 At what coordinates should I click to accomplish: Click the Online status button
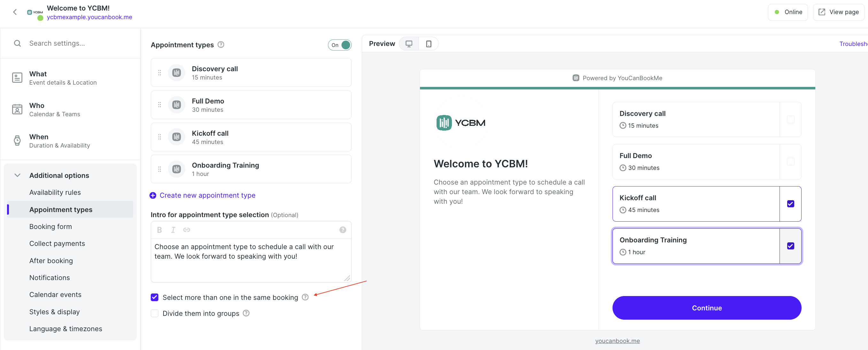point(788,12)
